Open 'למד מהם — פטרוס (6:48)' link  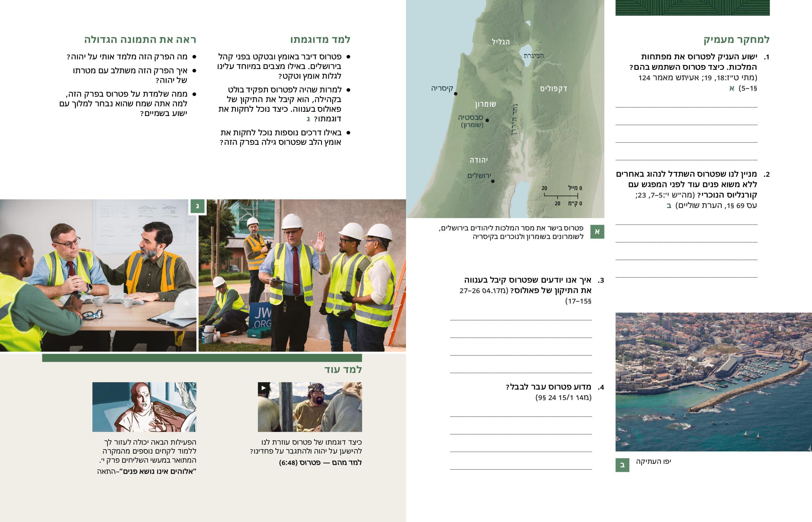click(x=320, y=463)
